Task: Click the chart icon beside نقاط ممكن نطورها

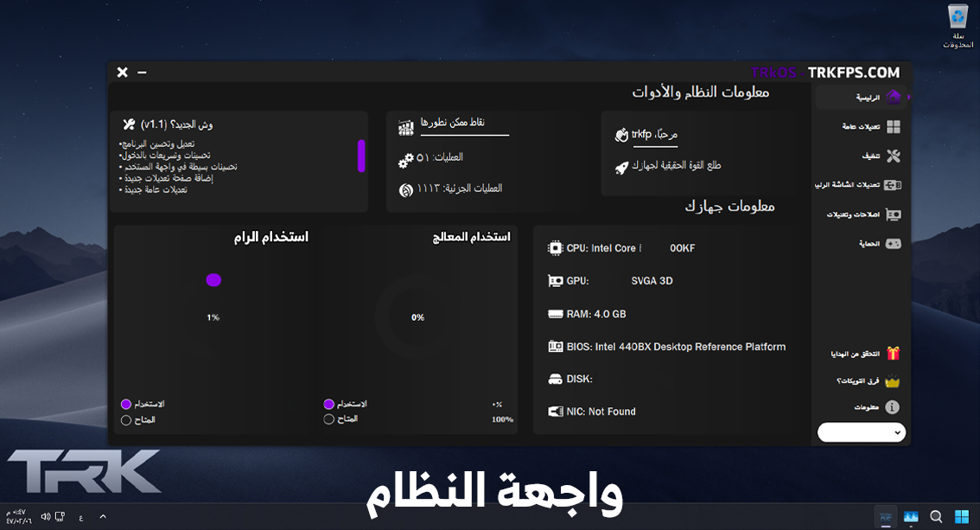Action: tap(406, 128)
